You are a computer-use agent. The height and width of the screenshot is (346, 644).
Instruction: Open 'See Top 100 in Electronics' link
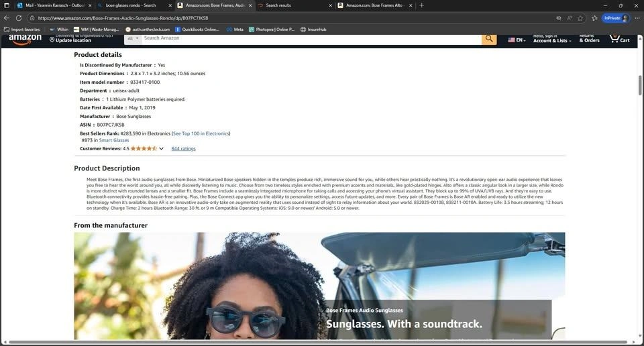pyautogui.click(x=201, y=133)
